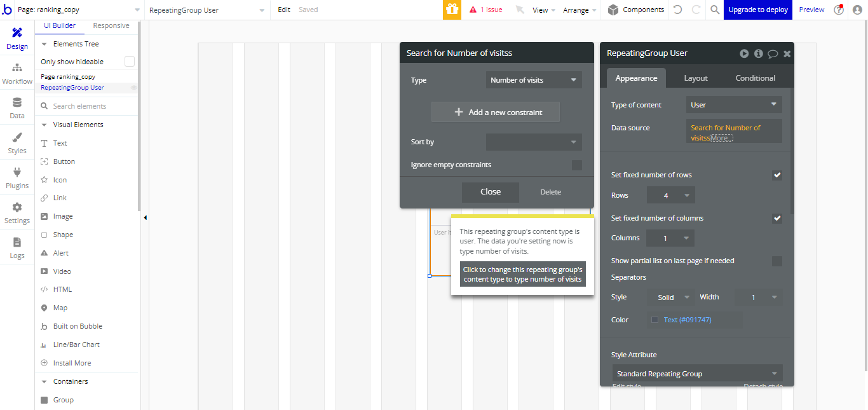The width and height of the screenshot is (868, 410).
Task: Switch to the UI Builder tab
Action: 60,26
